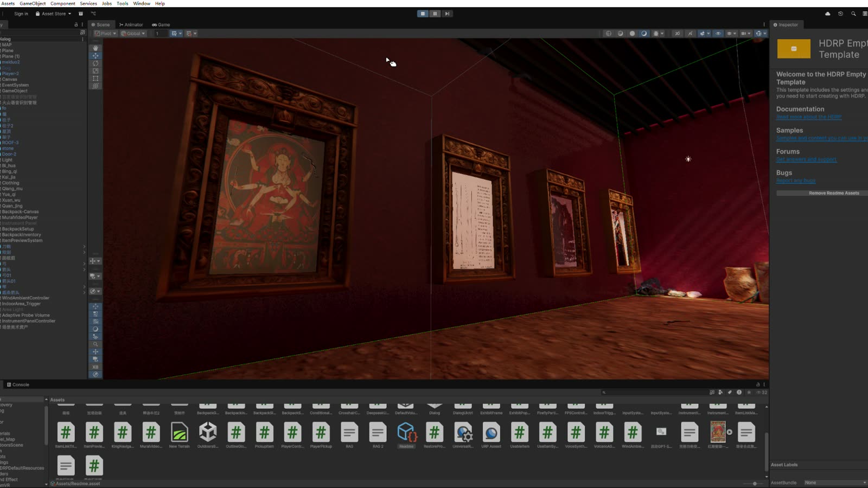The width and height of the screenshot is (868, 488).
Task: Select the RAG text file asset
Action: click(x=349, y=435)
